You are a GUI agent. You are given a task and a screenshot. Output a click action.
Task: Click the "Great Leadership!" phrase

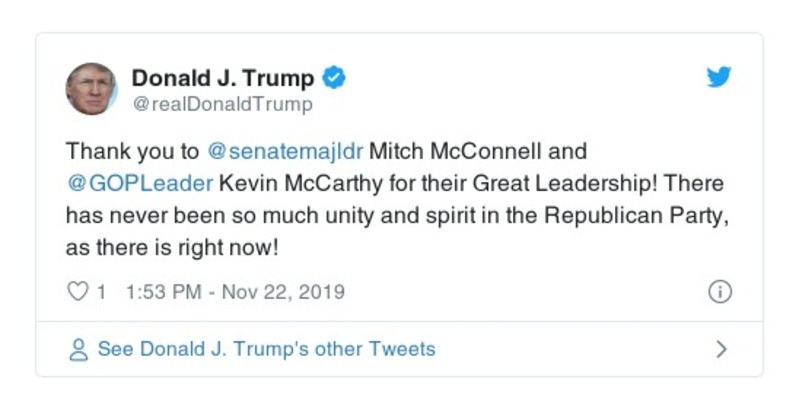(507, 186)
